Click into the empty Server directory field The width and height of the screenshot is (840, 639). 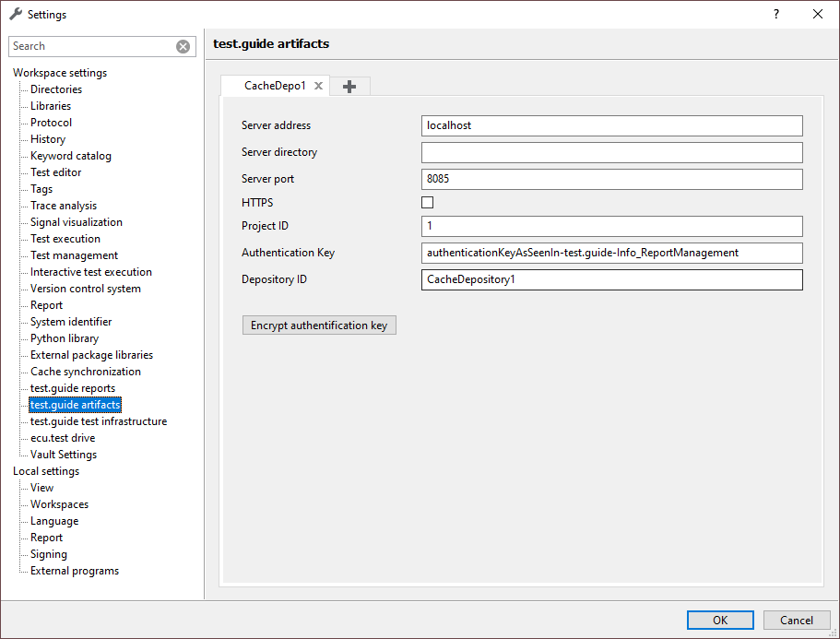point(611,153)
